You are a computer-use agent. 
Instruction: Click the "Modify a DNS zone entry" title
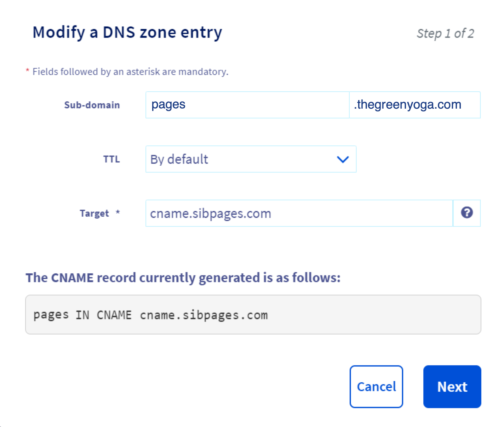[x=127, y=32]
